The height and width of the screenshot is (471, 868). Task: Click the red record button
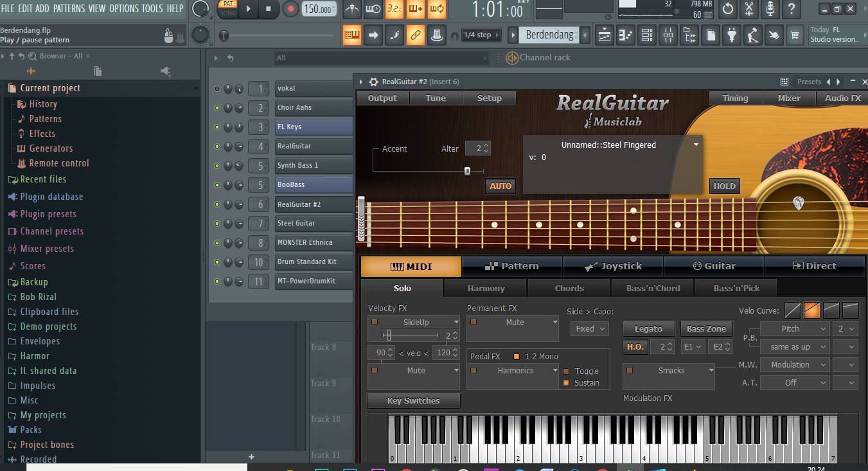290,9
